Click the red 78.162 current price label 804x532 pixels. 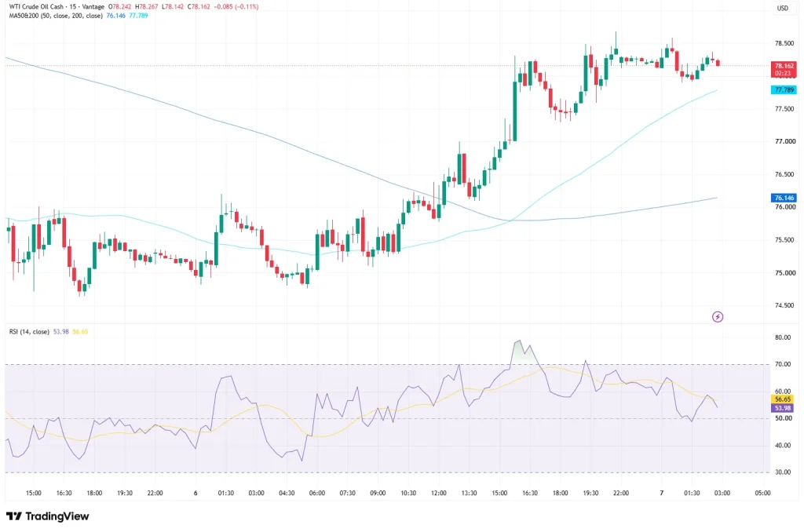coord(784,69)
